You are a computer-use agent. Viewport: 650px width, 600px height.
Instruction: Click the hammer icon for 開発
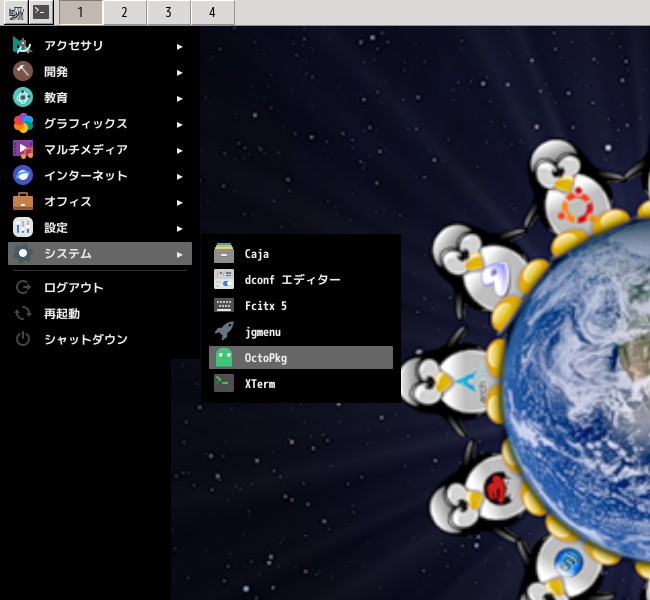[23, 71]
